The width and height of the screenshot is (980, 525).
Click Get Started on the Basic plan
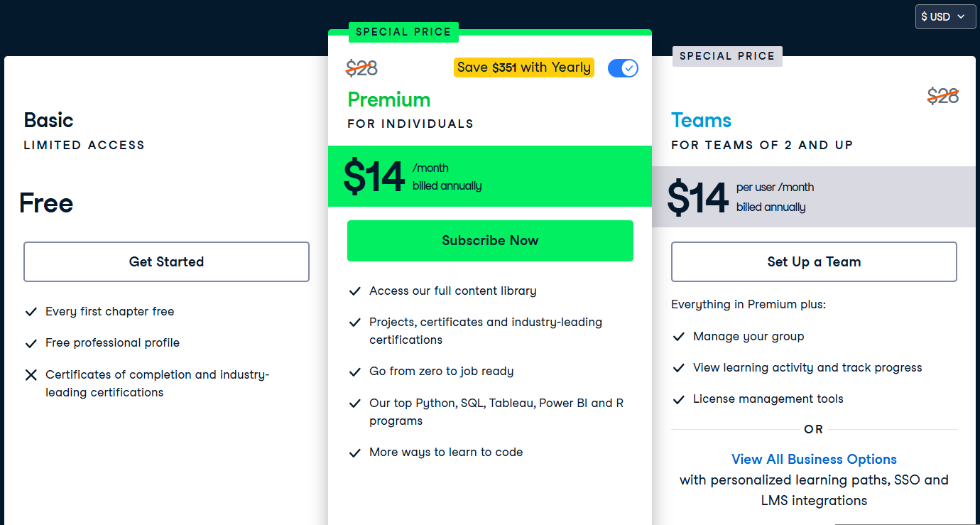(x=166, y=261)
